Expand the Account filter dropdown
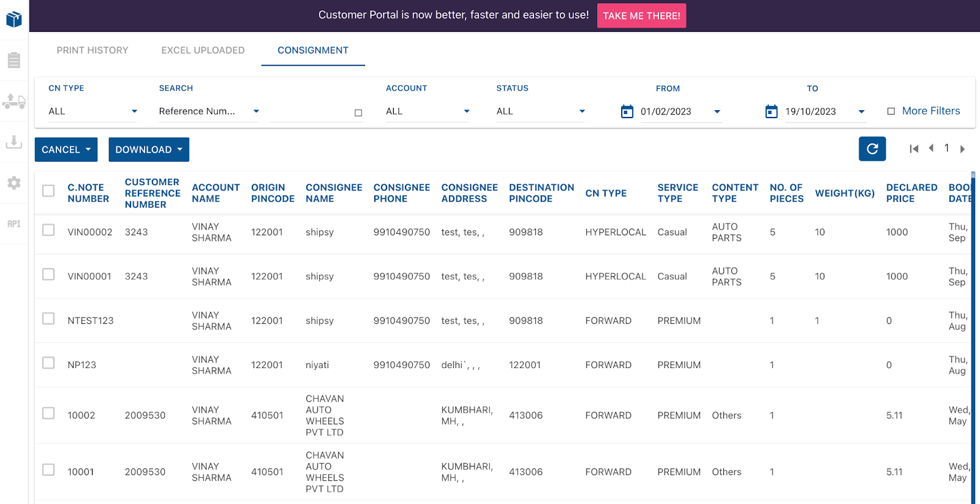Viewport: 980px width, 504px height. click(x=428, y=111)
